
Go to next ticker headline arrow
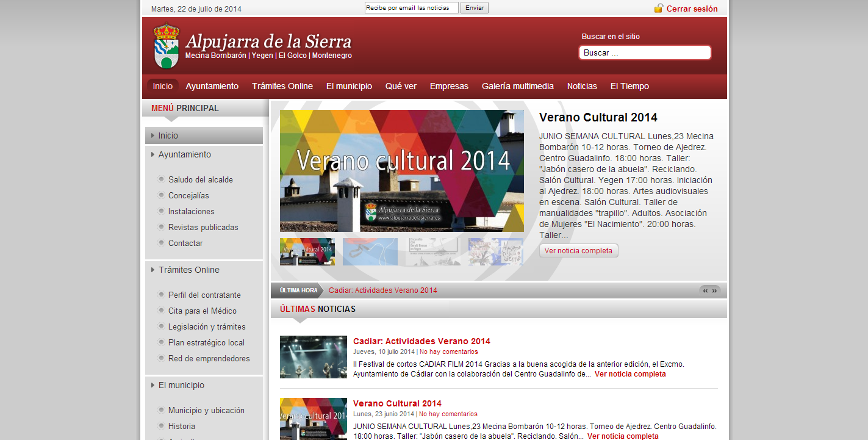coord(715,290)
